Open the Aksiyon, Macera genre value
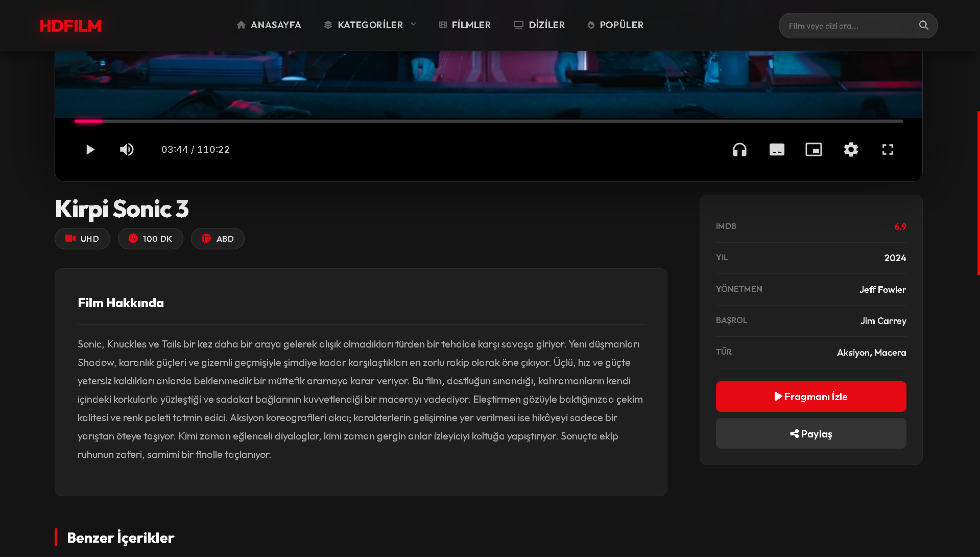This screenshot has height=557, width=980. tap(871, 353)
